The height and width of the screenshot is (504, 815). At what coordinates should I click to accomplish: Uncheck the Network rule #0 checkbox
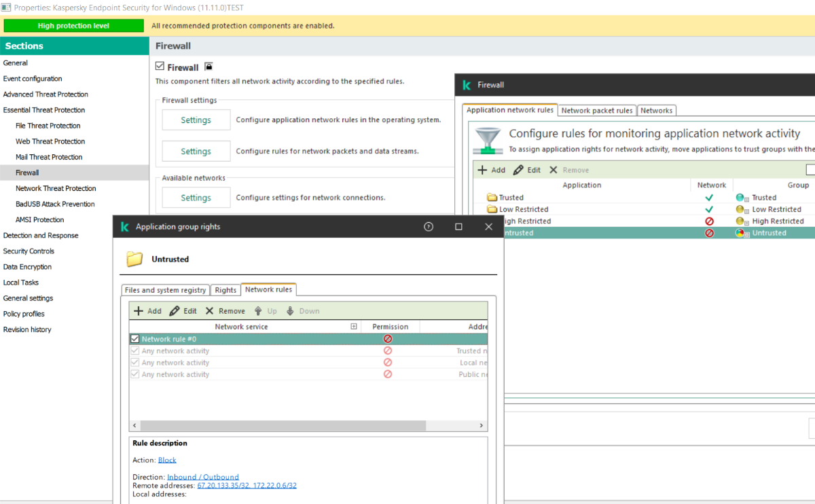[135, 339]
